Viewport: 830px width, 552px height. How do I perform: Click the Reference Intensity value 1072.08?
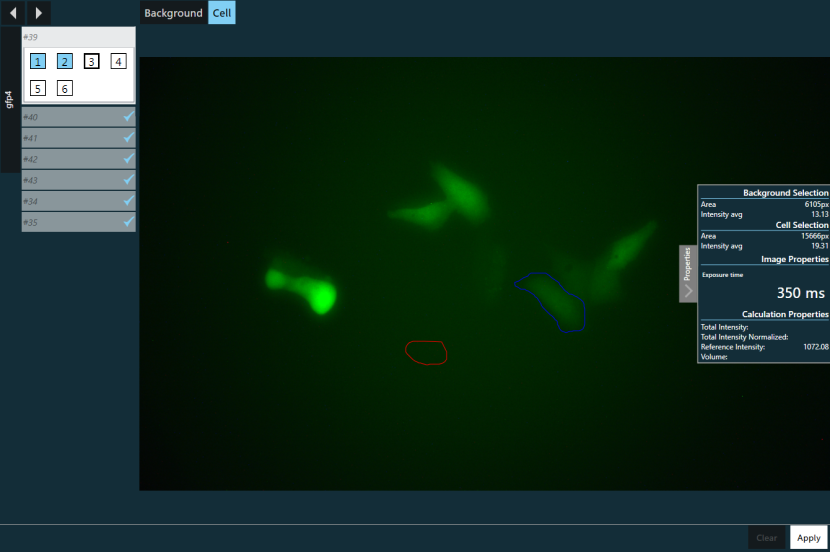point(815,347)
